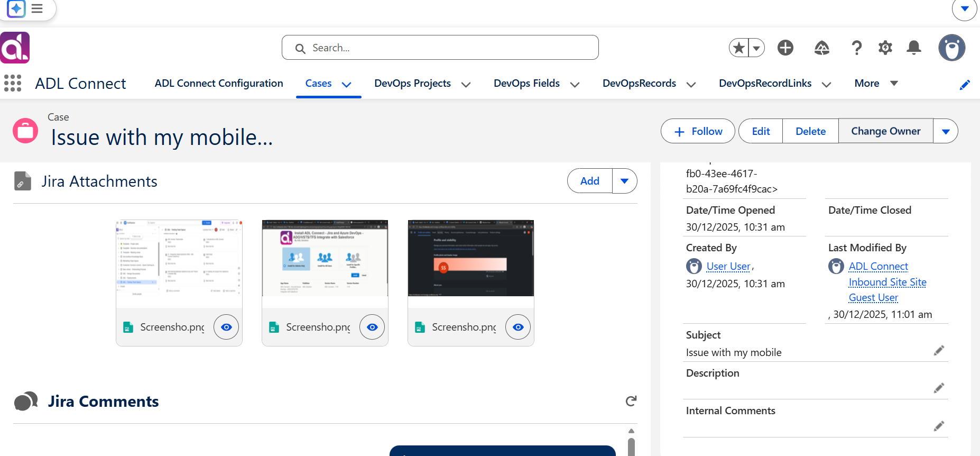The image size is (980, 456).
Task: Preview the second Screensho.png with eye icon
Action: (x=372, y=327)
